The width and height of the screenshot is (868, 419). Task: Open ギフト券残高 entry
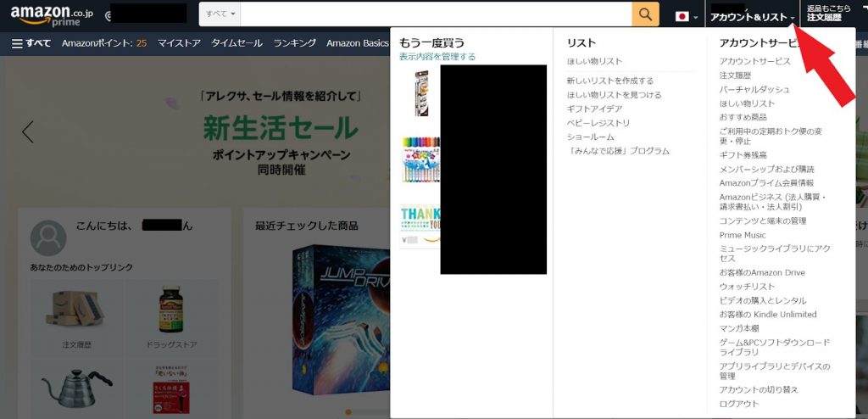pyautogui.click(x=743, y=155)
